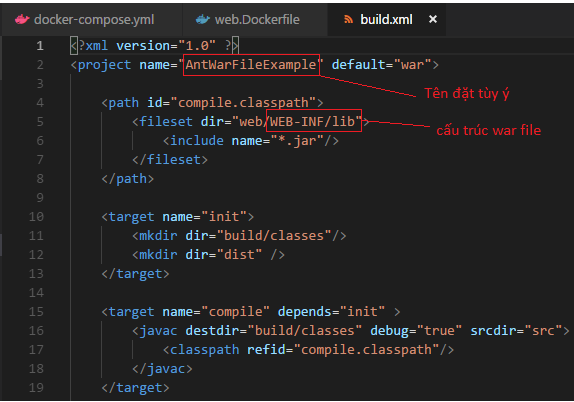Click line number 10 in the gutter
This screenshot has height=402, width=574.
point(36,217)
